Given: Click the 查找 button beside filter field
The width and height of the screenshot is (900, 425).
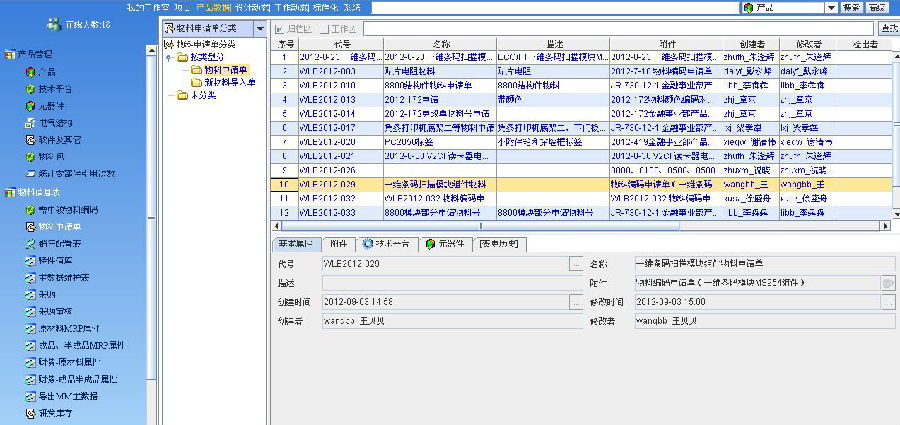Looking at the screenshot, I should tap(889, 28).
